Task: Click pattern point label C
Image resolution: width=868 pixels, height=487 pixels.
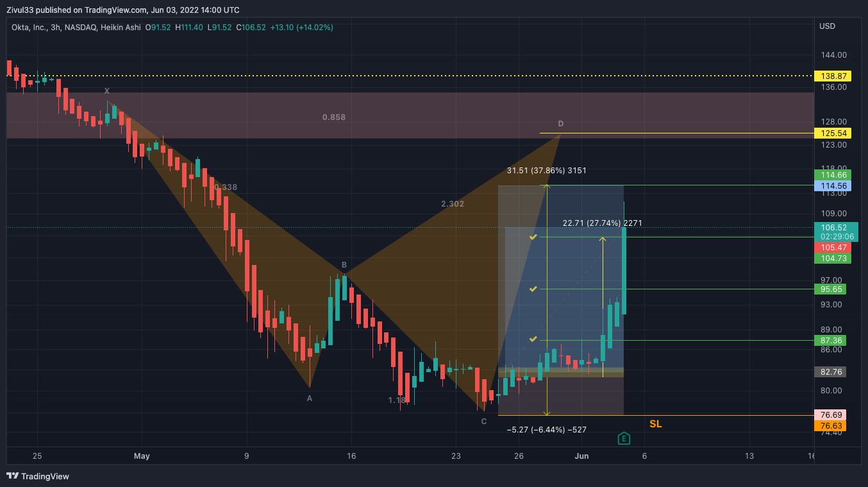Action: click(x=484, y=422)
